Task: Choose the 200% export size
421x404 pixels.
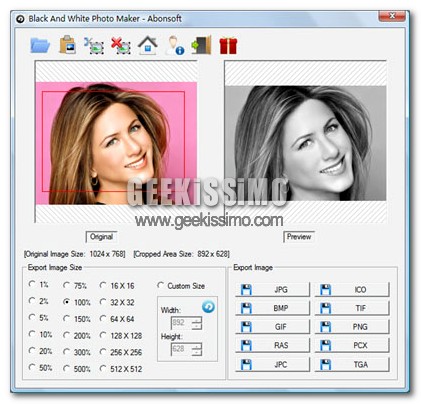Action: point(77,335)
